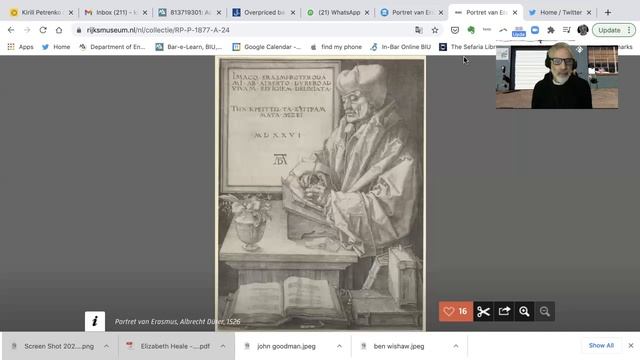This screenshot has width=640, height=360.
Task: Close the Home / Twitter tab
Action: pyautogui.click(x=589, y=13)
